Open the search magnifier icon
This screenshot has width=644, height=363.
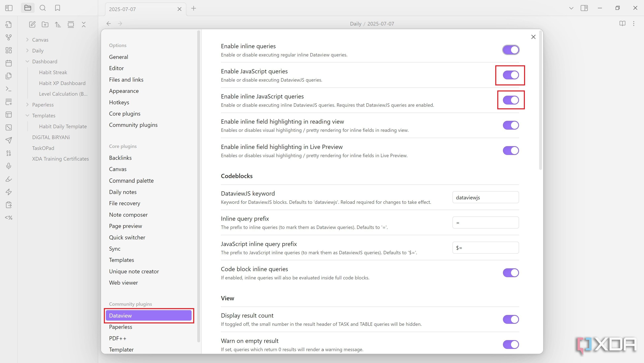[43, 8]
